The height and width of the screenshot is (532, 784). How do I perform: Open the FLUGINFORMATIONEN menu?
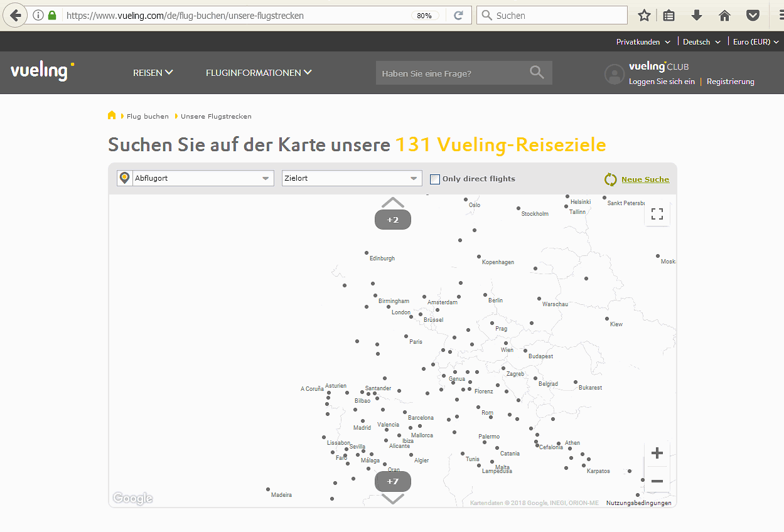[259, 73]
